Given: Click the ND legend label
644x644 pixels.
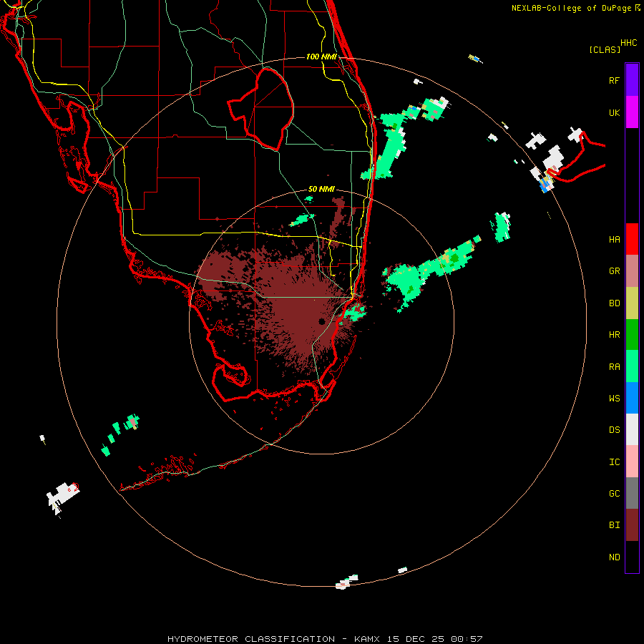Looking at the screenshot, I should click(614, 557).
